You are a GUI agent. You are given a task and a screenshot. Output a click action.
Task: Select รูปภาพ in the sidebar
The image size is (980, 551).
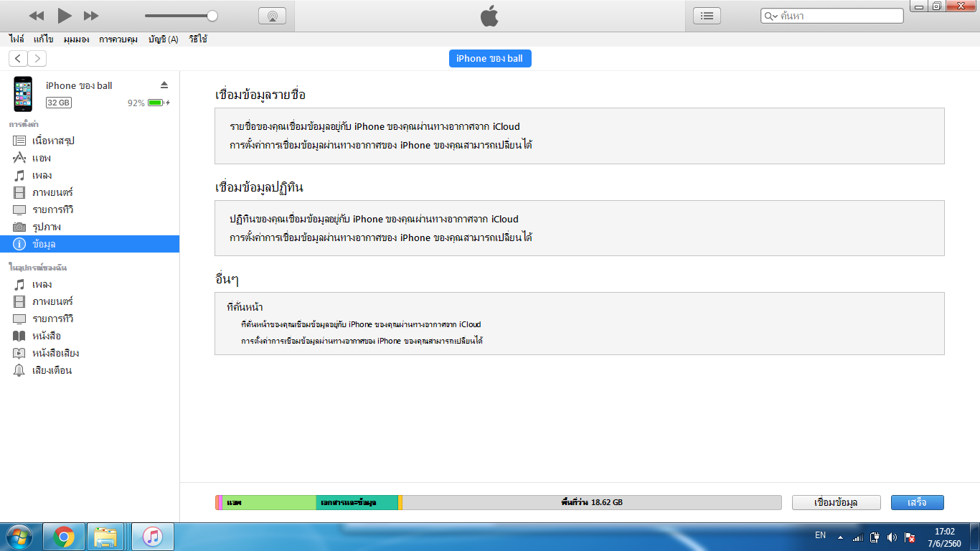[90, 227]
